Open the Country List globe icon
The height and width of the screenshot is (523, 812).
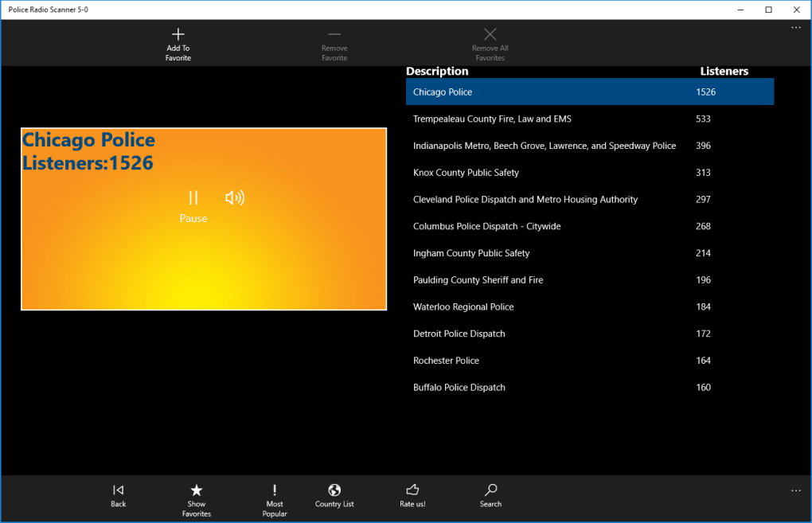334,490
